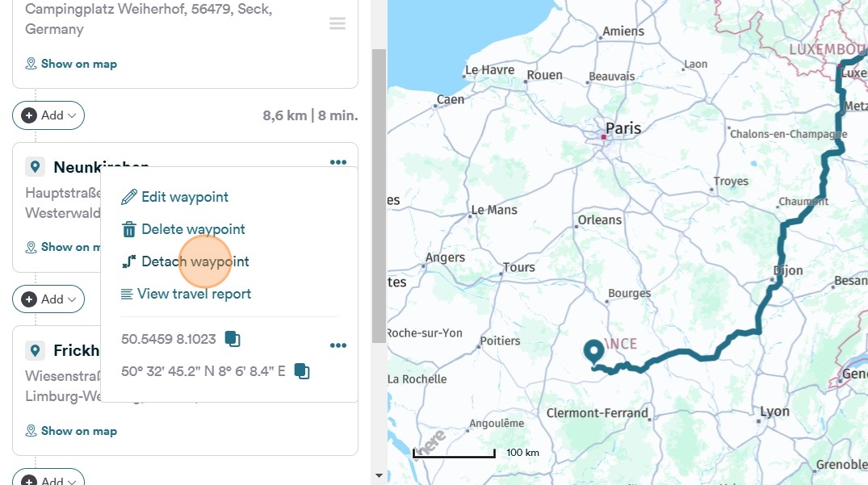Screen dimensions: 868x485
Task: Click the scrollbar down arrow
Action: 379,476
